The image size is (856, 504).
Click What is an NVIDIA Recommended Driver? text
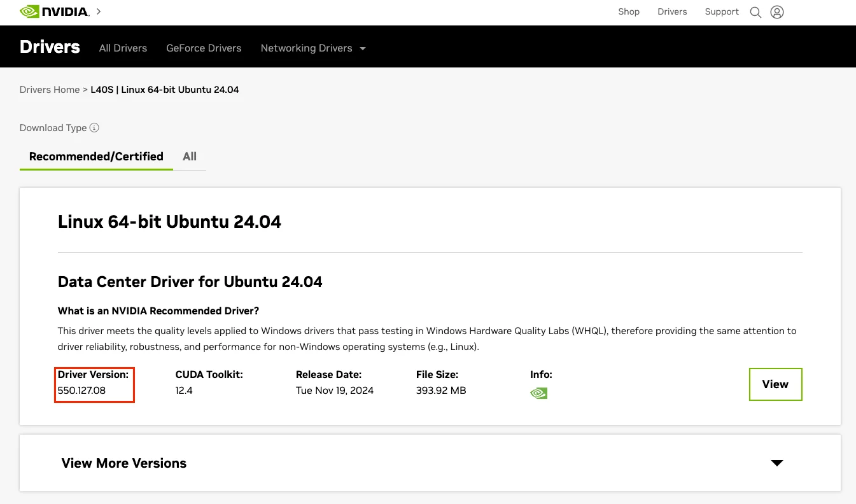coord(158,311)
